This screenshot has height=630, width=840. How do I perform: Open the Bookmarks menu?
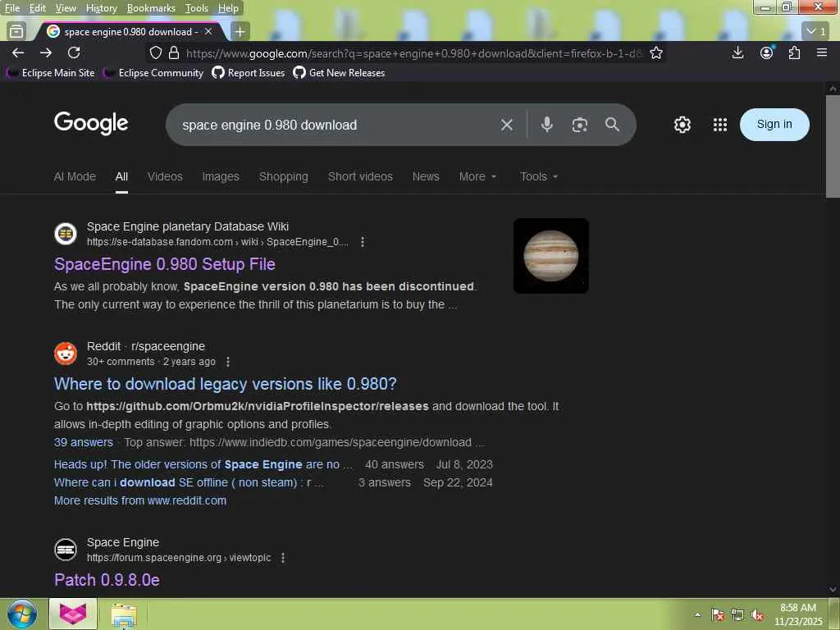tap(151, 8)
